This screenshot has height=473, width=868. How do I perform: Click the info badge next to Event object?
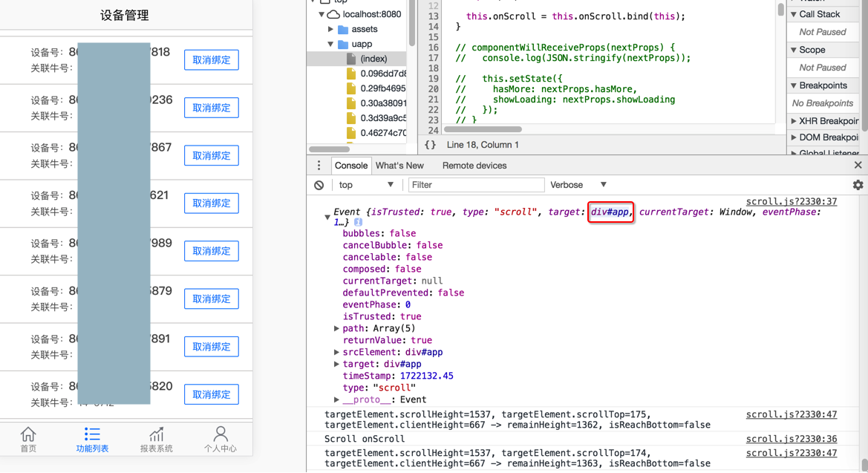(358, 222)
